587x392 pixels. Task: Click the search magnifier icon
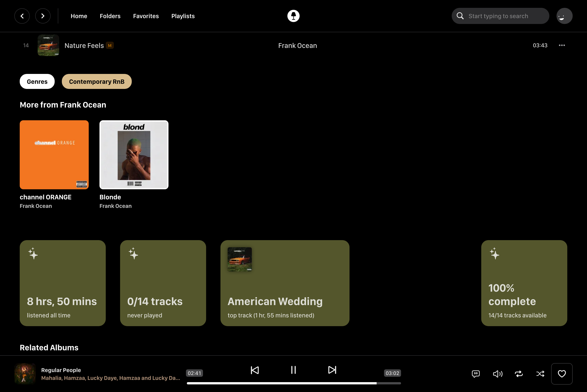coord(460,16)
